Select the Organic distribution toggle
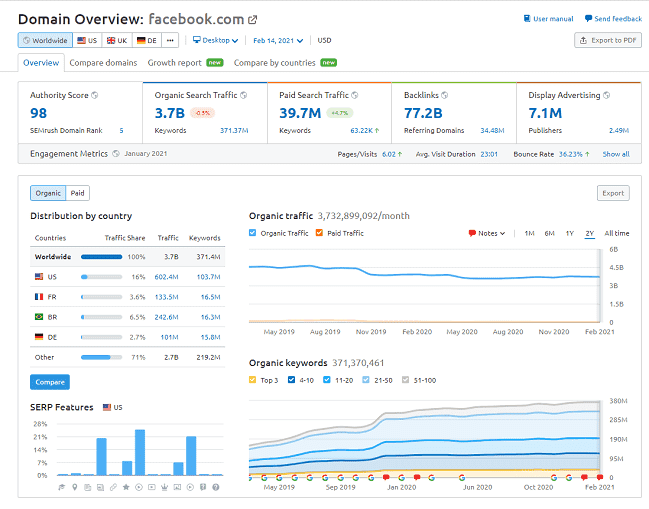 click(48, 193)
